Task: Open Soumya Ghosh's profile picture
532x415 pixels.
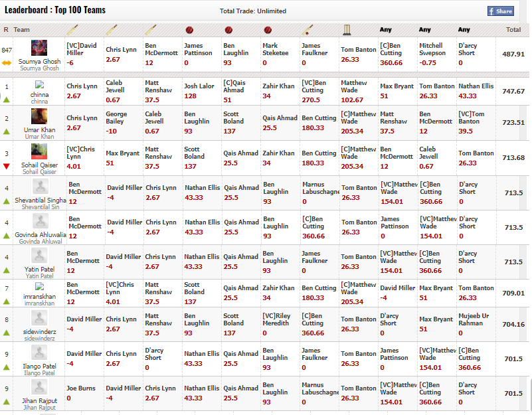Action: point(39,48)
